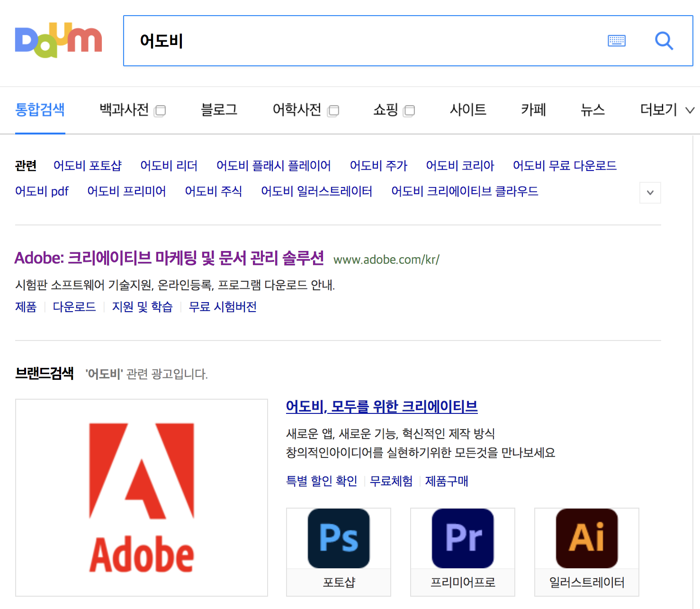Click the 무료체험 link

pyautogui.click(x=391, y=481)
